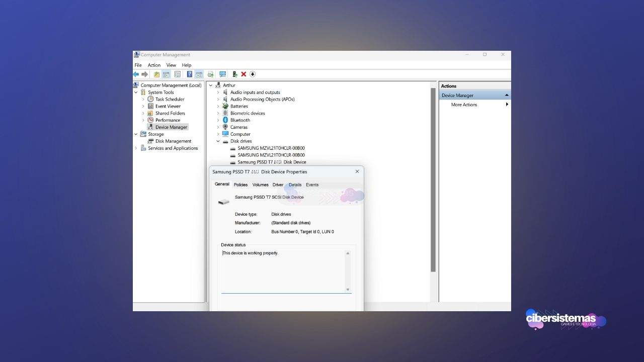Viewport: 644px width, 362px height.
Task: Click the Disable device down-arrow icon
Action: 253,74
